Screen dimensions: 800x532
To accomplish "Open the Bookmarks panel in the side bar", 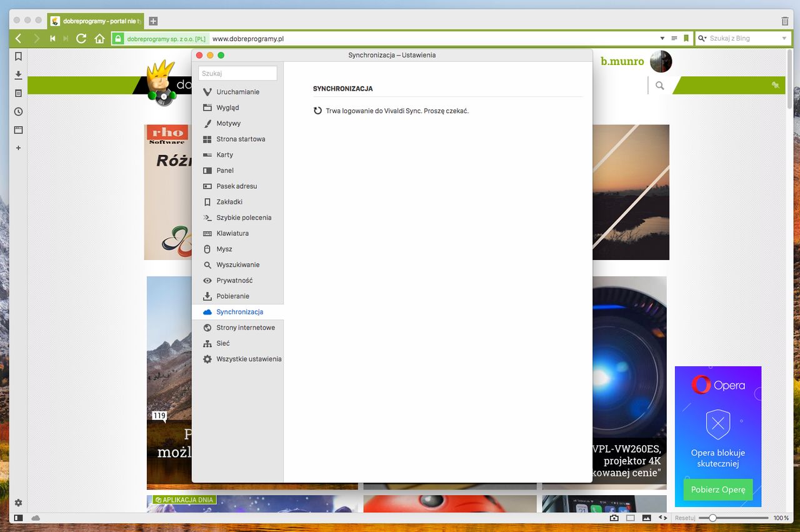I will point(18,56).
